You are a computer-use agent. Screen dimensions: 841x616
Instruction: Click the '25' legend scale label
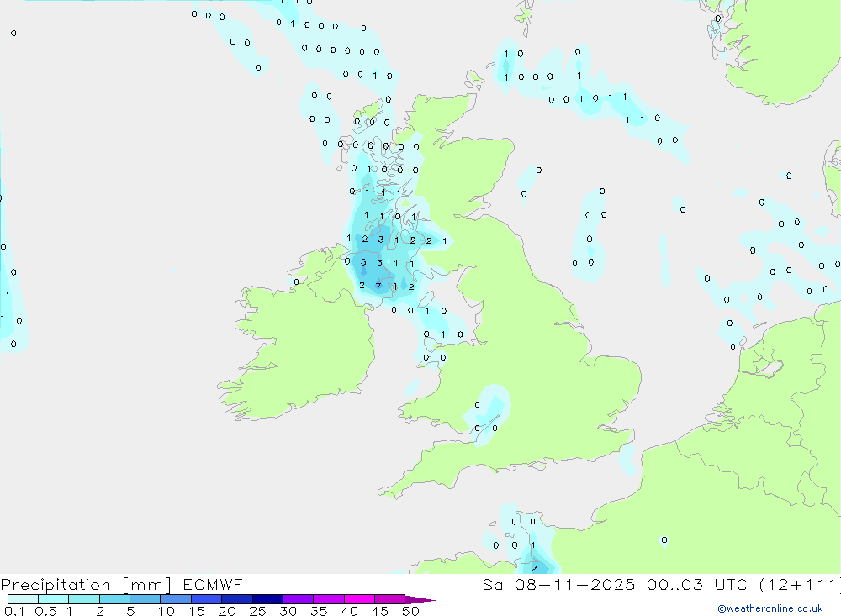click(x=258, y=611)
